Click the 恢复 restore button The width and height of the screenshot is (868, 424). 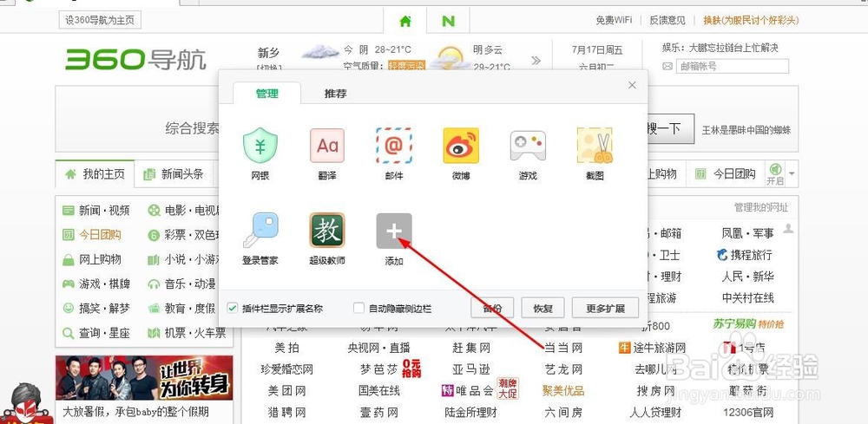(542, 309)
